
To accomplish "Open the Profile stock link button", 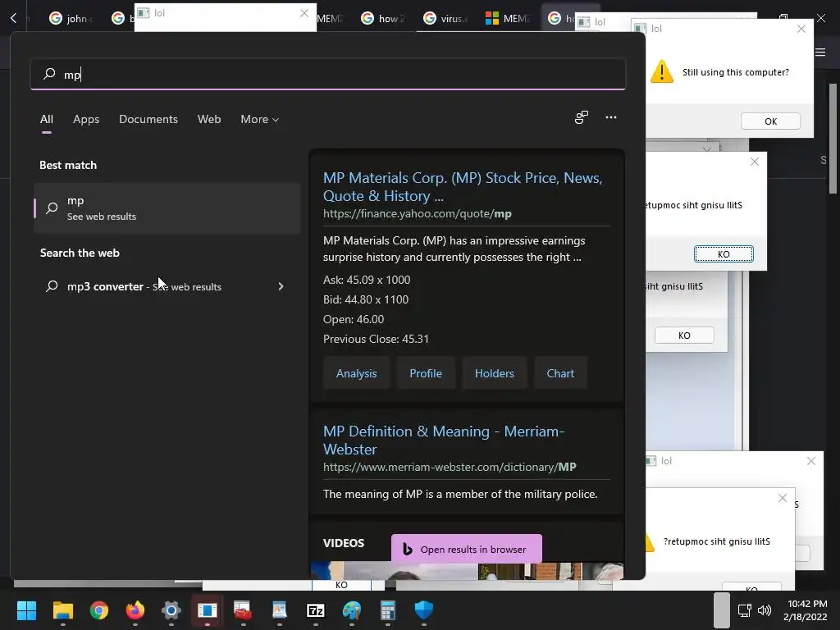I will [426, 373].
